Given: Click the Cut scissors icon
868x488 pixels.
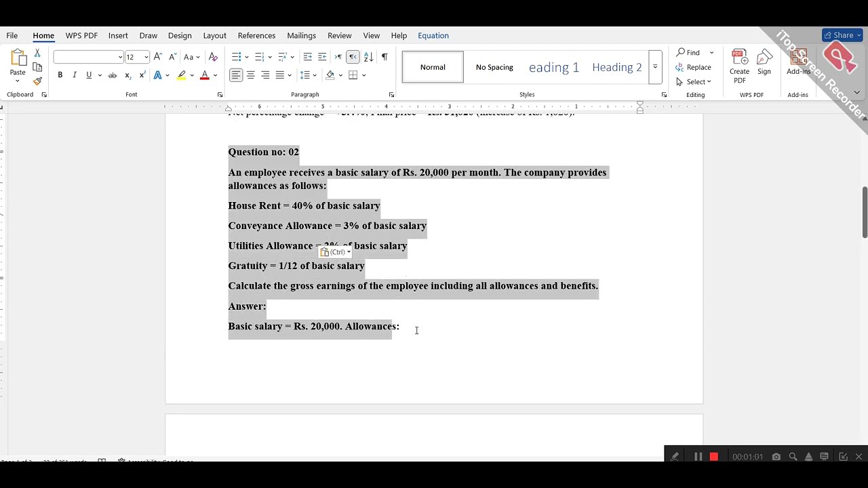Looking at the screenshot, I should [37, 54].
